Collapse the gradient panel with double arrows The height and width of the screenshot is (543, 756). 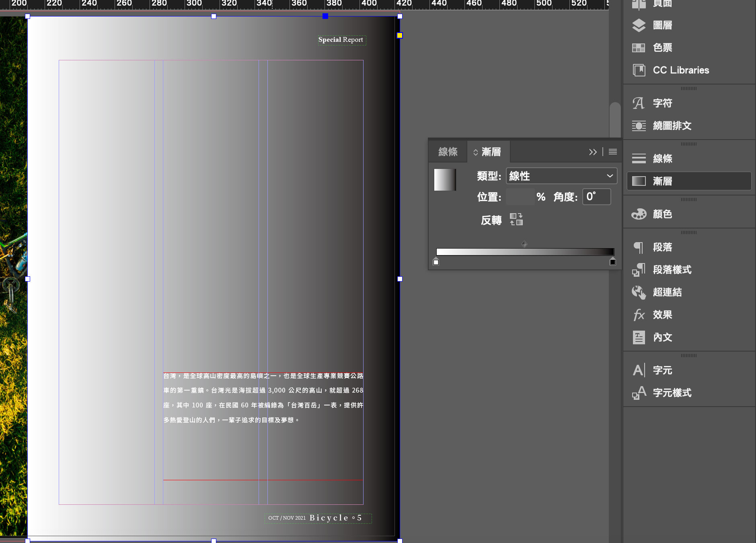593,152
